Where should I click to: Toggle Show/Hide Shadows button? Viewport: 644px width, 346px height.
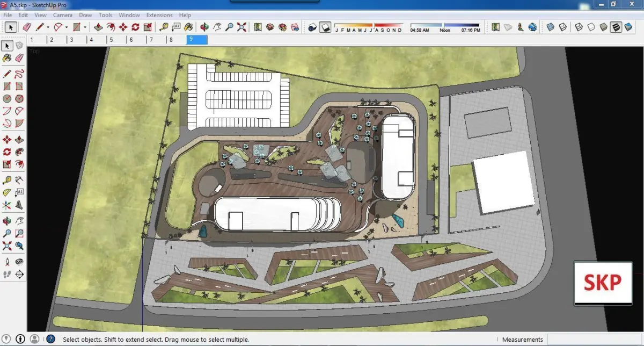point(325,27)
